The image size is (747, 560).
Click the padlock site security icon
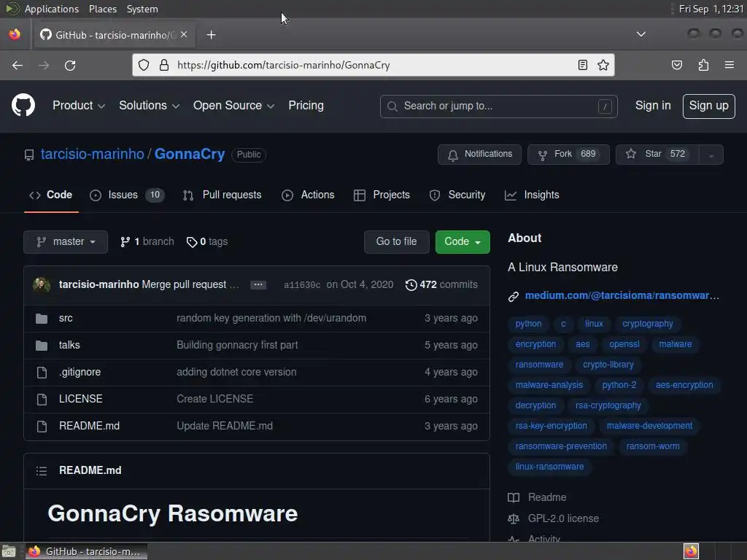pos(164,65)
